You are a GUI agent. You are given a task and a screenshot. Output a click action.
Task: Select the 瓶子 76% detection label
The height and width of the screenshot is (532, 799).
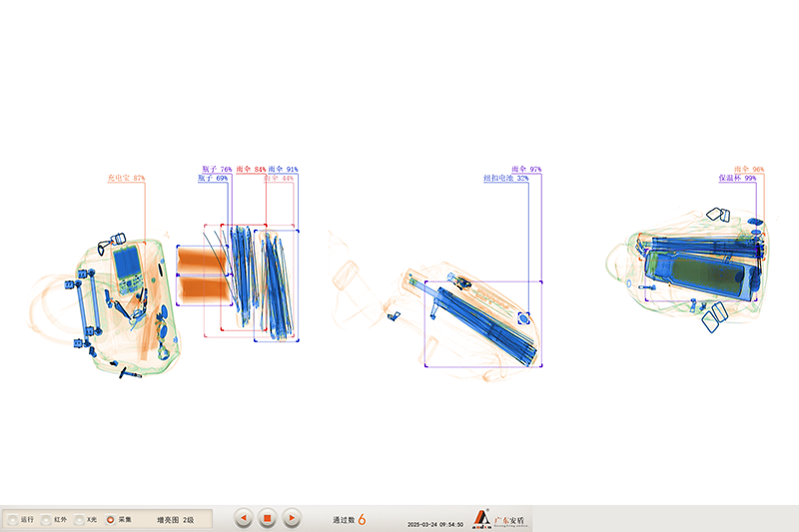click(x=216, y=170)
